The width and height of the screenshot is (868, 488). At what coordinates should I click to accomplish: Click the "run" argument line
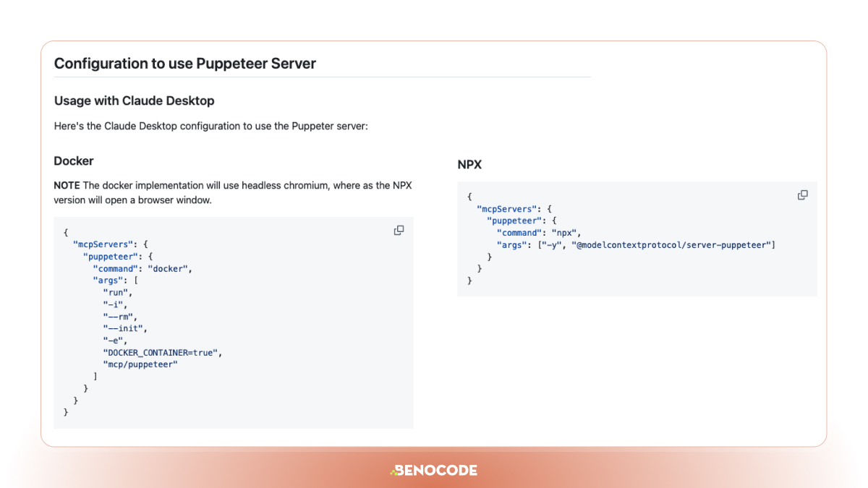coord(118,293)
